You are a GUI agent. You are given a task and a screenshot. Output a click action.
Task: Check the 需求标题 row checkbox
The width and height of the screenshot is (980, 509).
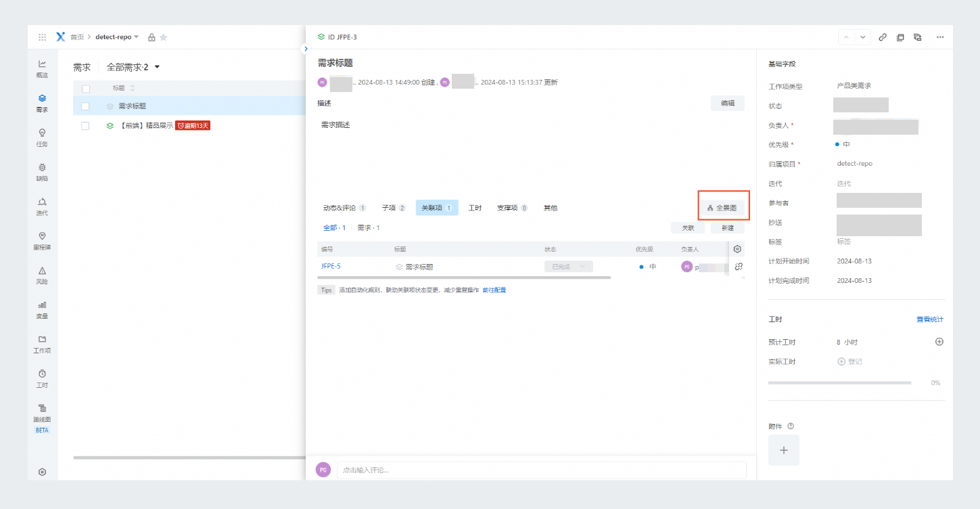[x=85, y=106]
